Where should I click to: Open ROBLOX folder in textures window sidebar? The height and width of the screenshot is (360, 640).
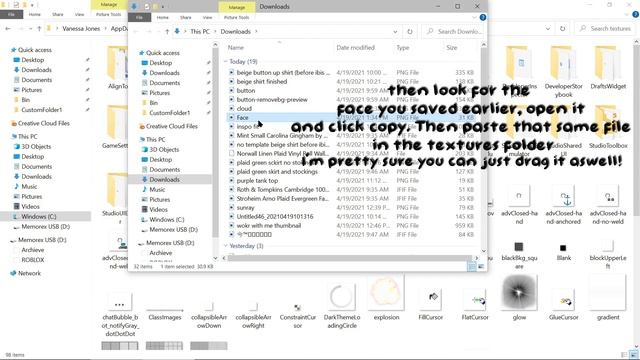pos(33,260)
